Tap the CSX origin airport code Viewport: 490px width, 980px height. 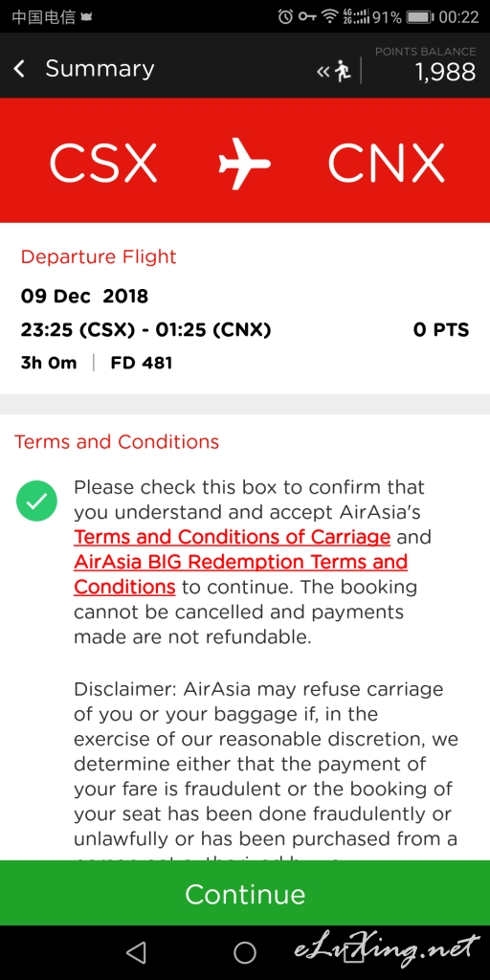coord(103,164)
